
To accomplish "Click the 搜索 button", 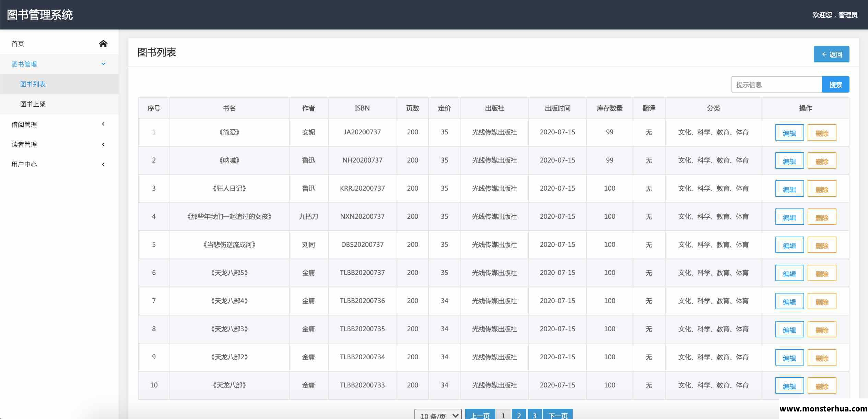I will [836, 84].
